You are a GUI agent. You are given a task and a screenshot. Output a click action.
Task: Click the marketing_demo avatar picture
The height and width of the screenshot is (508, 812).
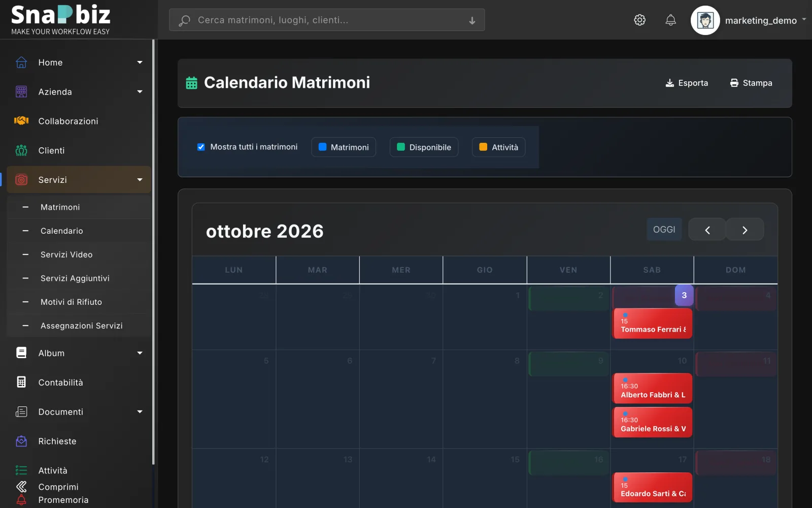705,20
